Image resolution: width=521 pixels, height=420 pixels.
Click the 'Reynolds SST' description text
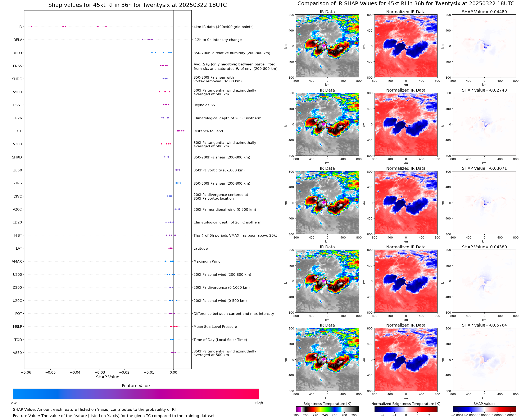tap(205, 105)
